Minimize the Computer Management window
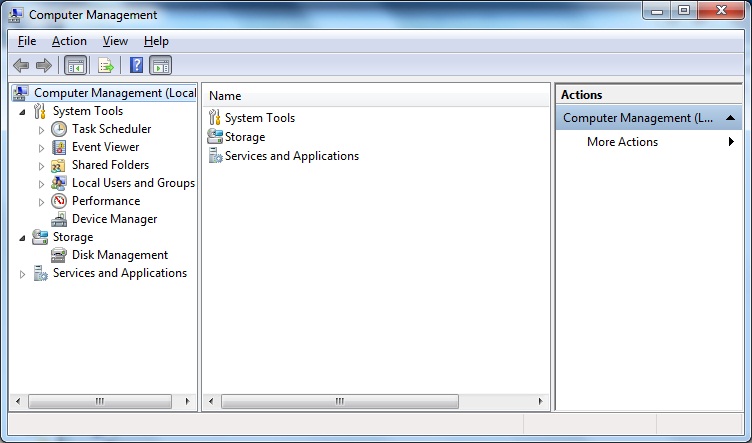 (x=657, y=11)
